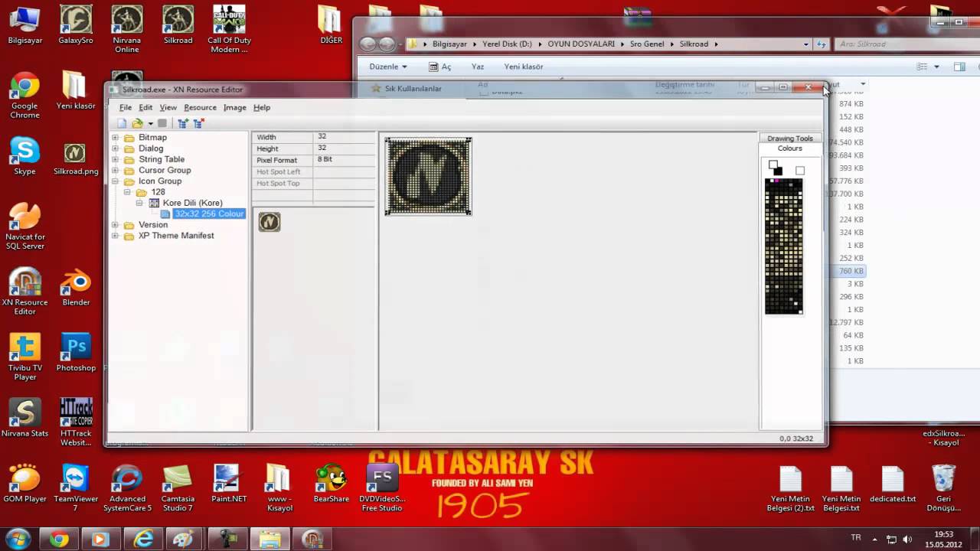Select the Blender desktop icon
The image size is (980, 551).
click(76, 287)
